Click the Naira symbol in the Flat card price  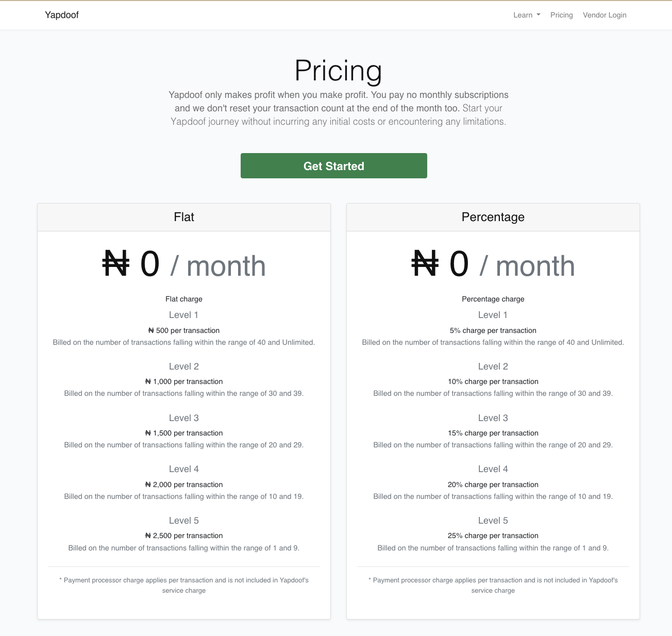(x=116, y=264)
